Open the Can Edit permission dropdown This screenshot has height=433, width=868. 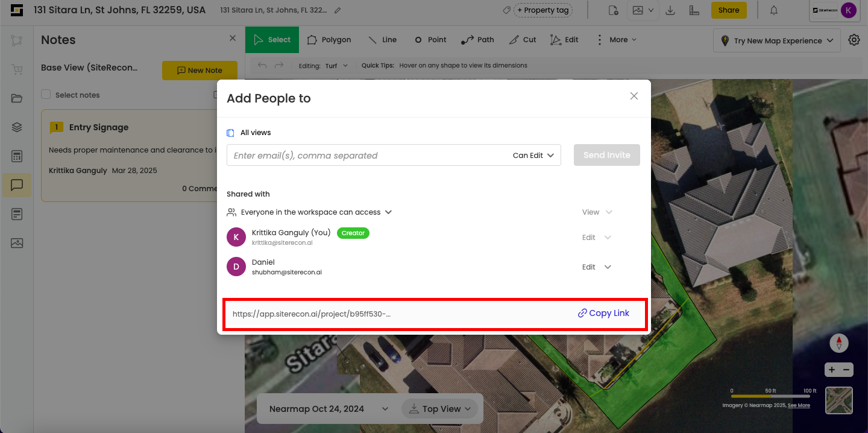(x=533, y=155)
